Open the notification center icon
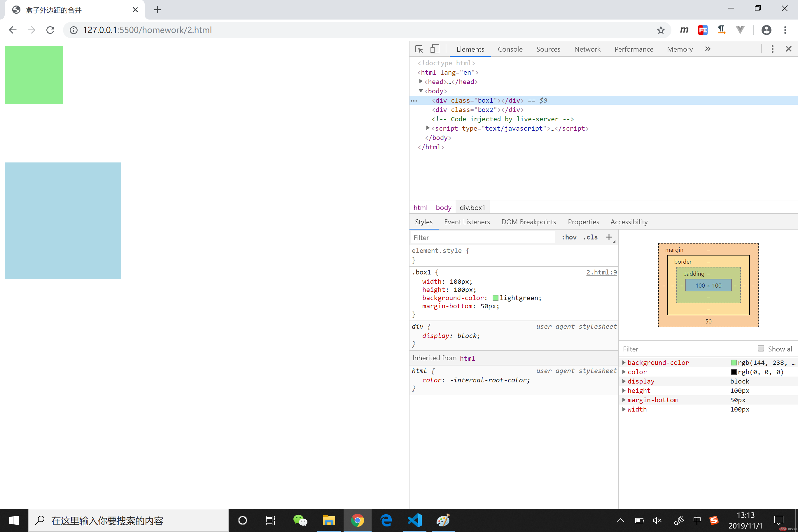This screenshot has height=532, width=798. pyautogui.click(x=778, y=520)
